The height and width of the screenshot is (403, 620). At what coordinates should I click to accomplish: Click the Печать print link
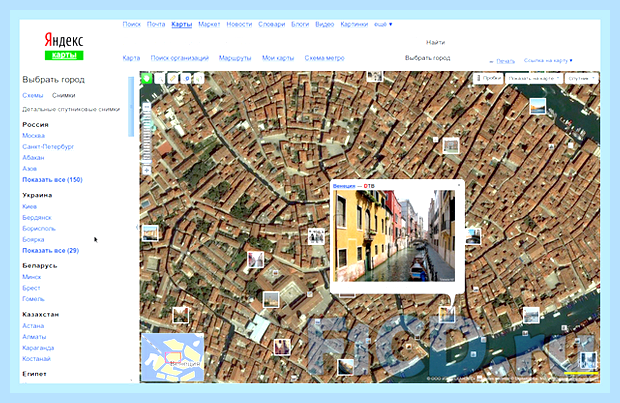(x=505, y=61)
